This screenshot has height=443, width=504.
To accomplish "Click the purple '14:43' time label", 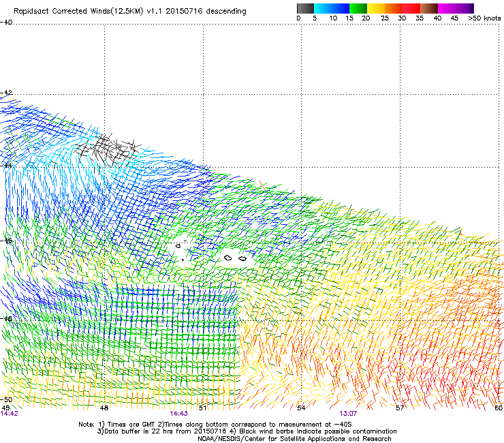I will point(178,414).
